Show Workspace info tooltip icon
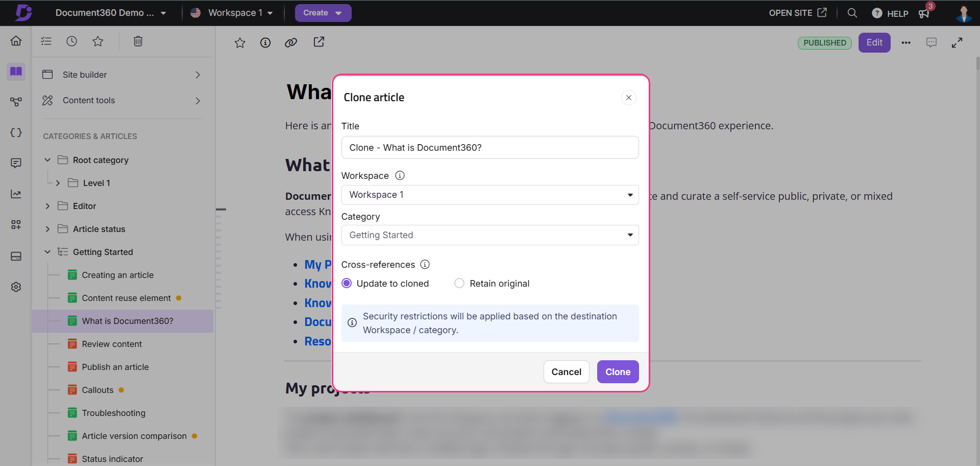 pos(400,175)
